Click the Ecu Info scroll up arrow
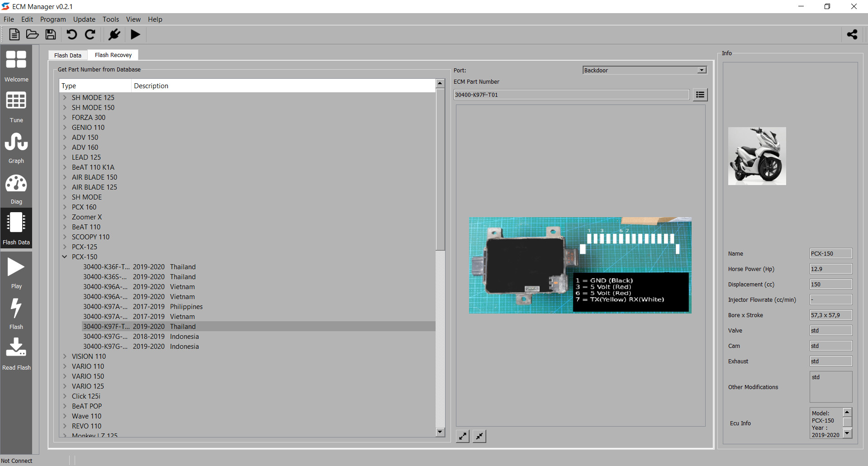The width and height of the screenshot is (868, 466). (x=848, y=412)
